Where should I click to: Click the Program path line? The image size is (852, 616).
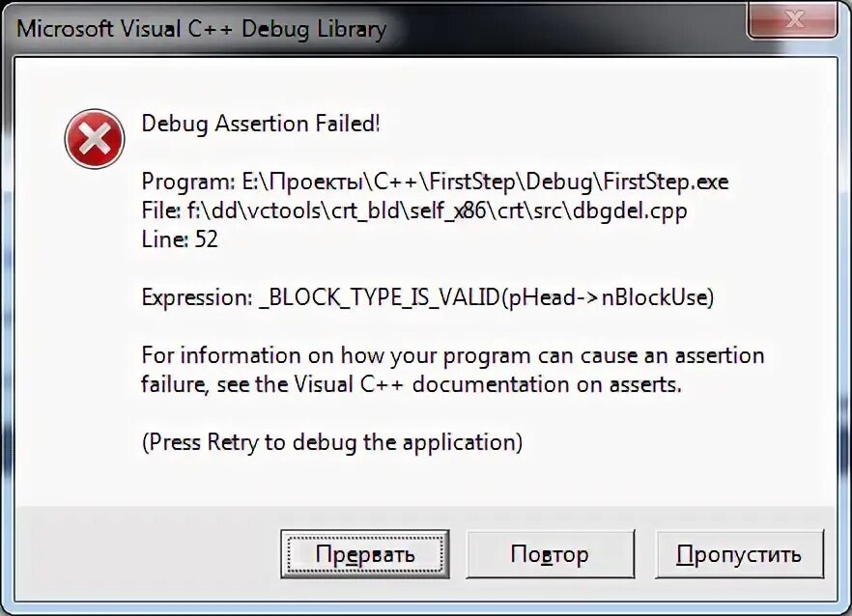tap(435, 182)
